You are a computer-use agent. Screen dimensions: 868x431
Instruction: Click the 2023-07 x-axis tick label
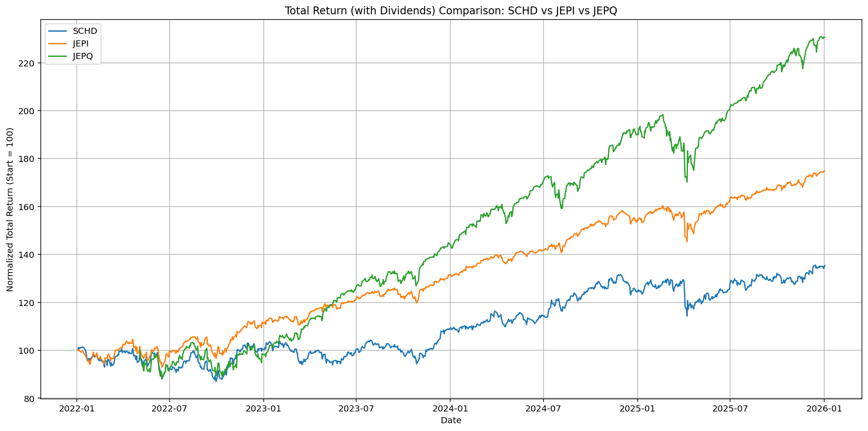click(x=356, y=408)
